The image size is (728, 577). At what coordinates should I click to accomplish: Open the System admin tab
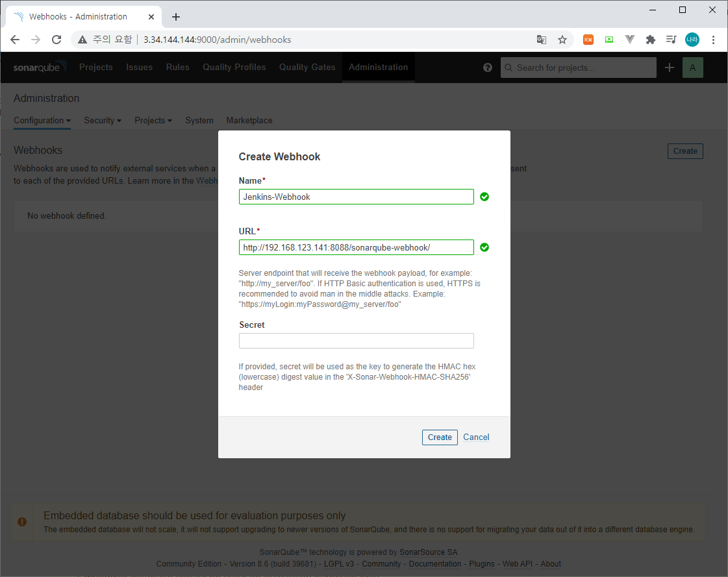(199, 120)
